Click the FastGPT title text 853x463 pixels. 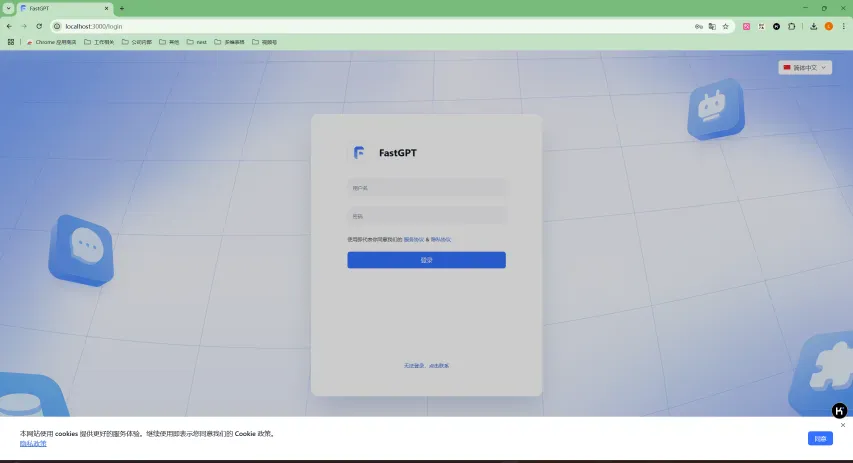pyautogui.click(x=398, y=153)
